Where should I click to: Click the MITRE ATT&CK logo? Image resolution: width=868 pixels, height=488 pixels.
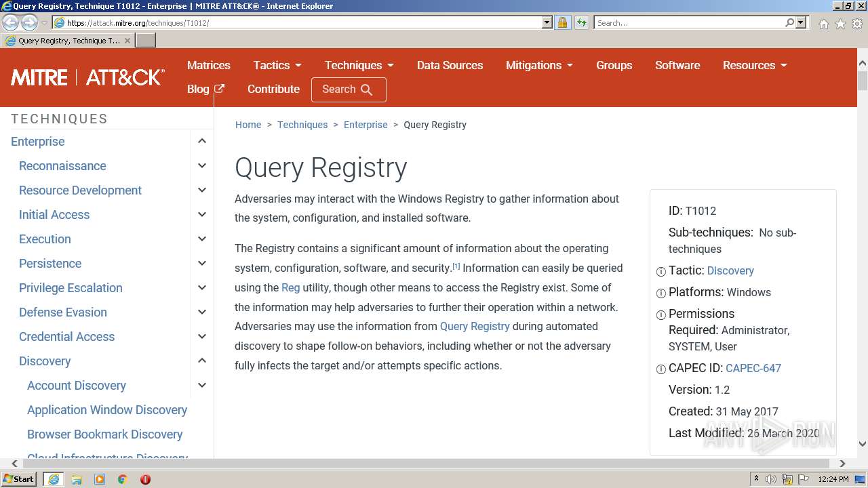tap(87, 77)
